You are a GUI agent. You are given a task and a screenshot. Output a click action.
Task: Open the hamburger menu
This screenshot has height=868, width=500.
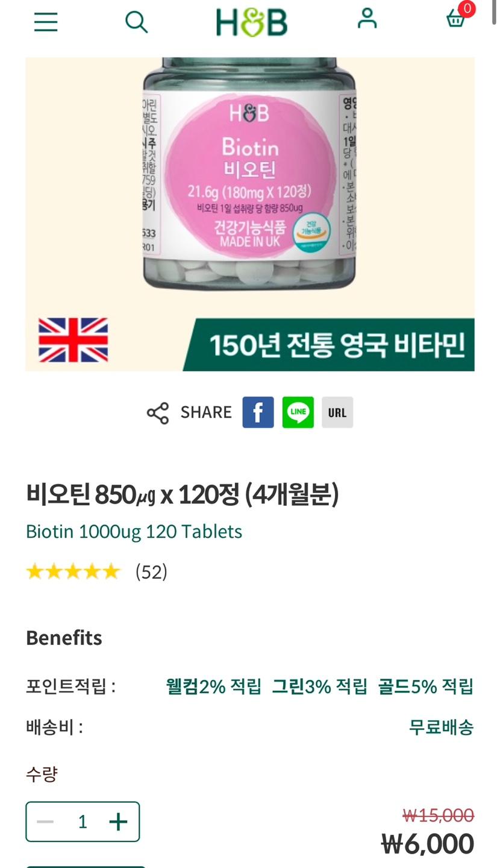coord(46,22)
